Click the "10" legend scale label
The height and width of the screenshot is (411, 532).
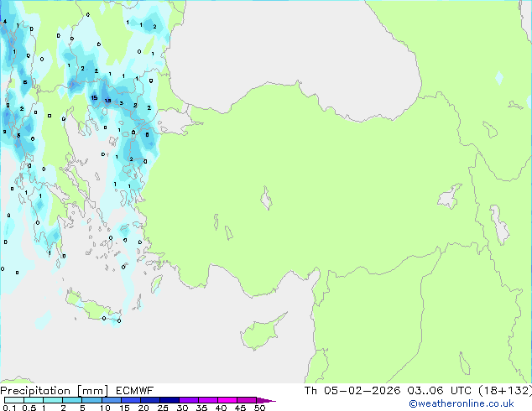[x=105, y=408]
